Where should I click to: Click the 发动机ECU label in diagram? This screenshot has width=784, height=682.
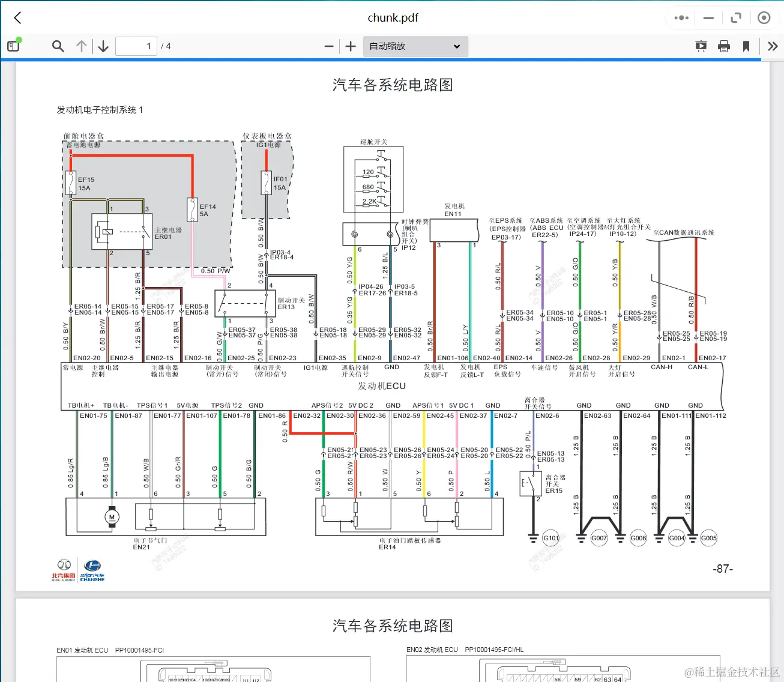[382, 386]
